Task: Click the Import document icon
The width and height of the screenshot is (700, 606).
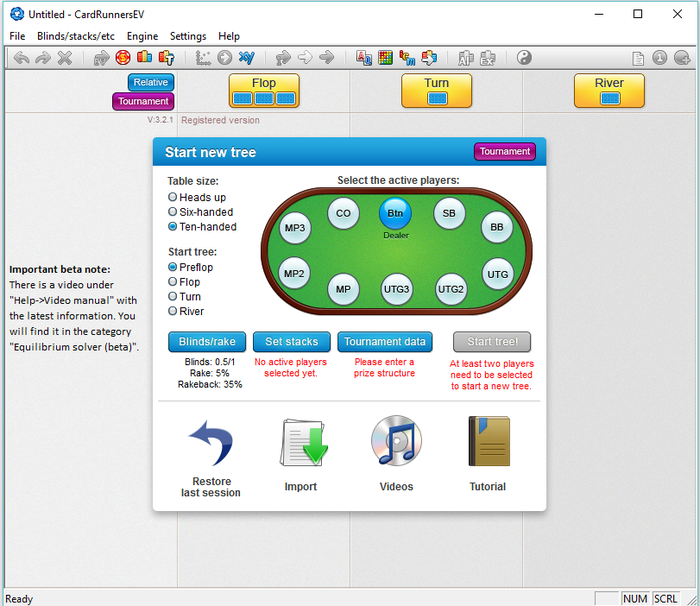Action: coord(304,442)
